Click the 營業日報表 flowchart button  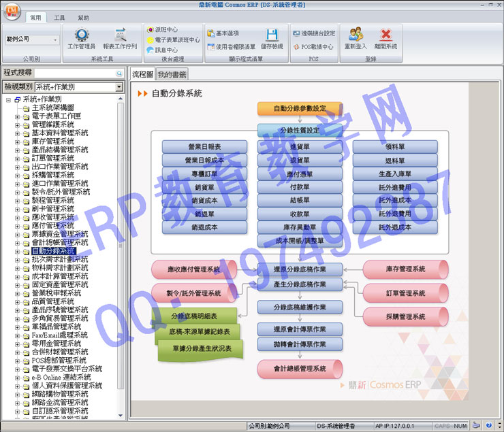[x=204, y=147]
